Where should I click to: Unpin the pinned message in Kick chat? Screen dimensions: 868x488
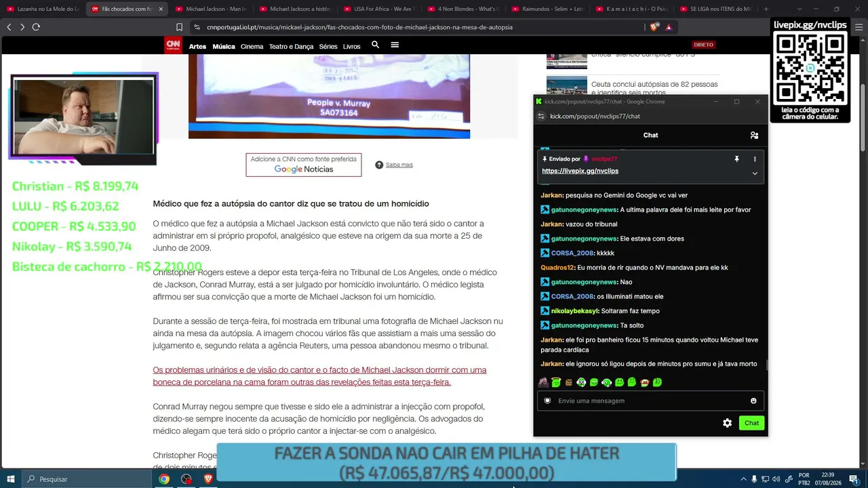pyautogui.click(x=736, y=159)
